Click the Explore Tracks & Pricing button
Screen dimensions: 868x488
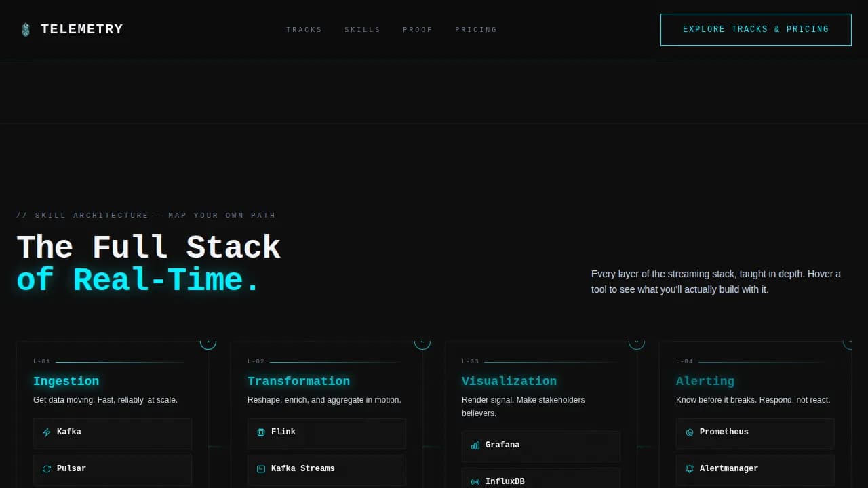756,30
